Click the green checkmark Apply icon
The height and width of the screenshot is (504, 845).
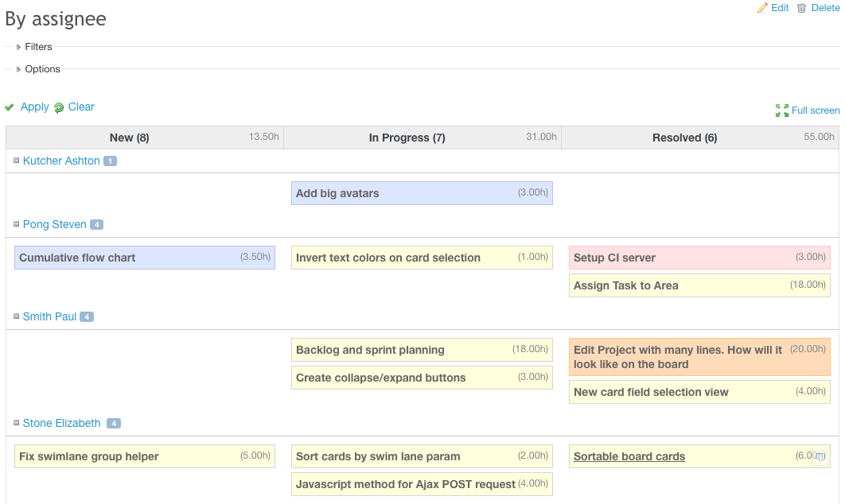[10, 107]
